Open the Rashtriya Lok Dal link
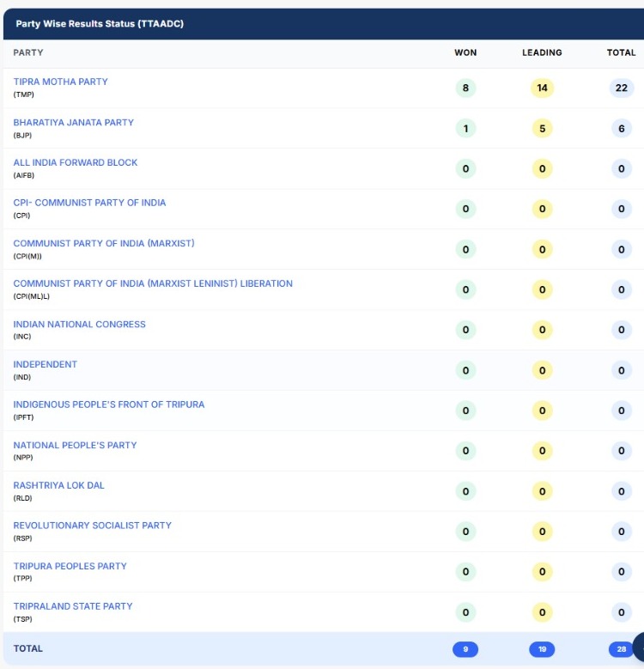Image resolution: width=644 pixels, height=669 pixels. [x=58, y=485]
